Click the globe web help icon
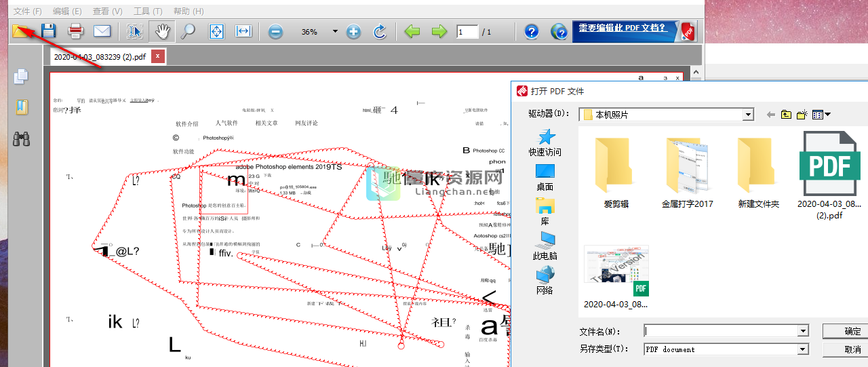Screen dimensions: 868x367 coord(559,32)
